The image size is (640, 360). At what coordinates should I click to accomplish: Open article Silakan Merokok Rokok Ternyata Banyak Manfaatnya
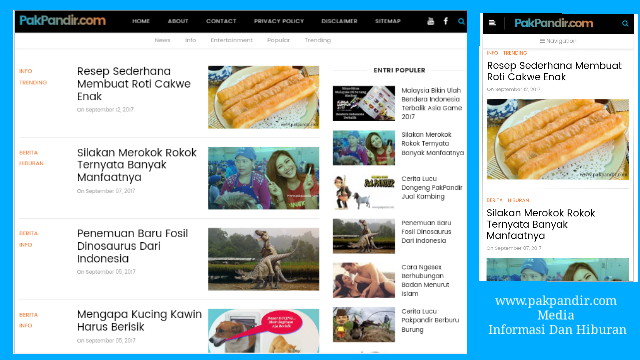click(137, 165)
